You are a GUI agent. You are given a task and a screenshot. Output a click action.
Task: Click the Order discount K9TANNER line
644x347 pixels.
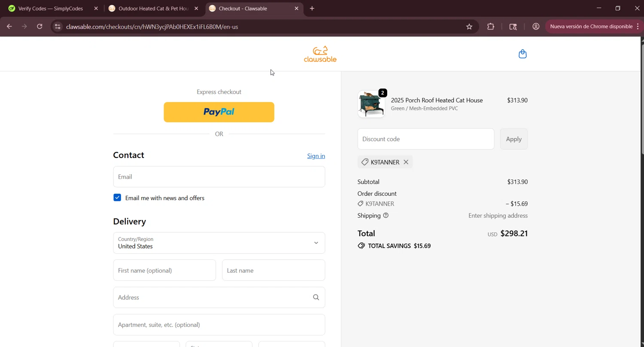click(443, 204)
